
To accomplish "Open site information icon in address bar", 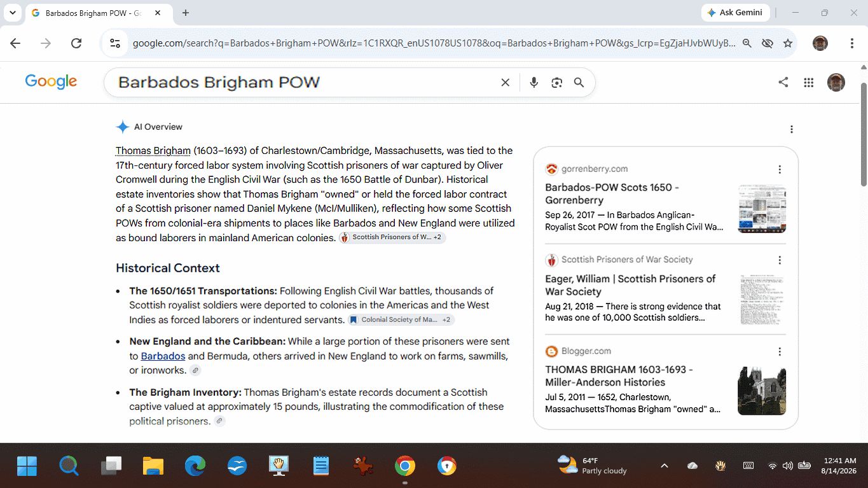I will tap(115, 43).
